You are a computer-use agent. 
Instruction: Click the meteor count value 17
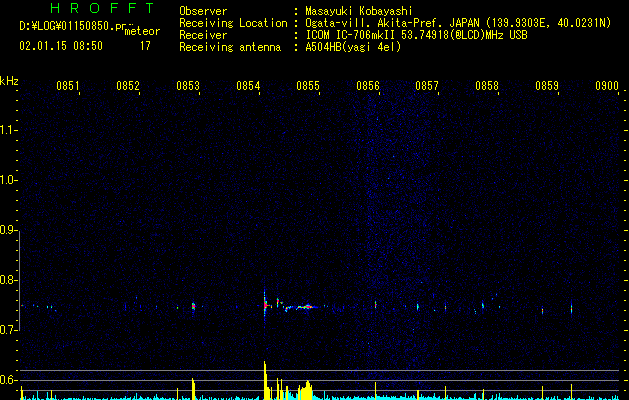tap(145, 46)
